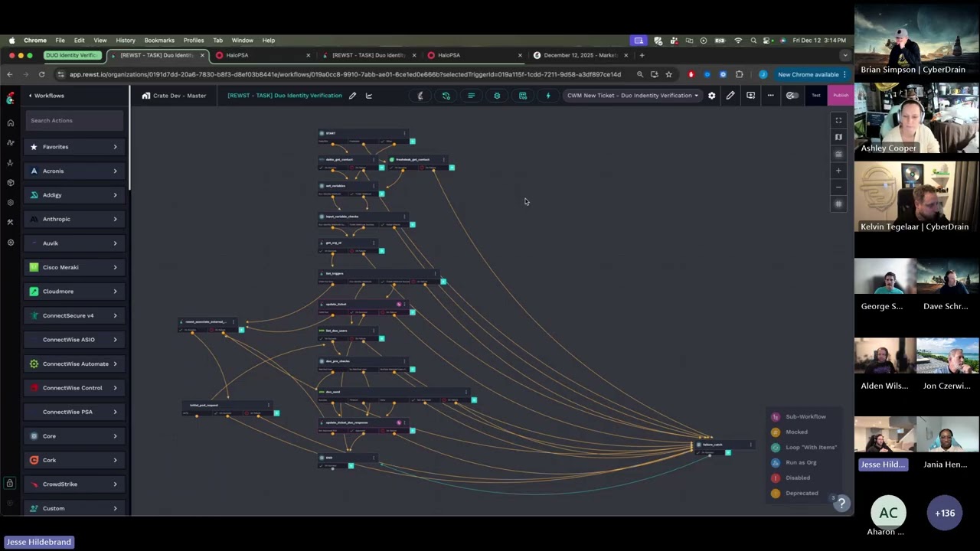Screen dimensions: 980x551
Task: Bookmark this page with star icon
Action: point(668,74)
